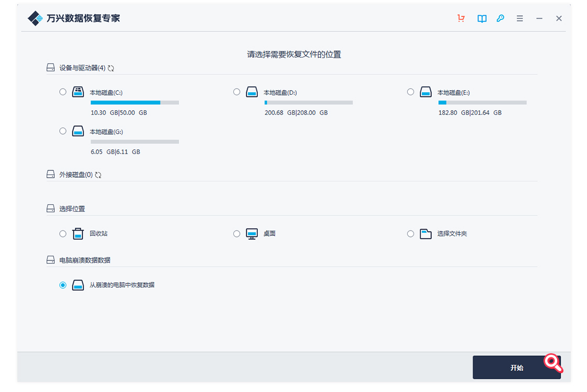The width and height of the screenshot is (587, 392).
Task: Click the 回收站 trash bin icon
Action: [x=78, y=234]
